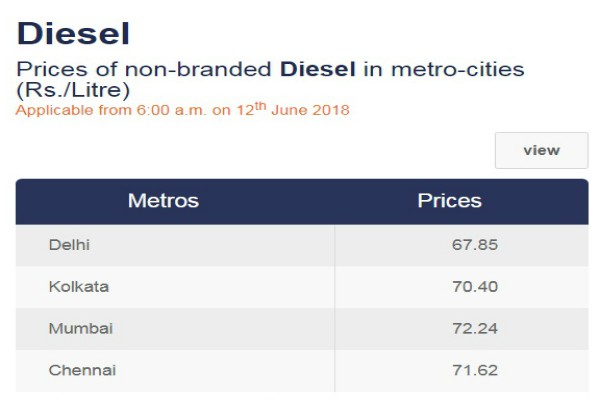Screen dimensions: 600x400
Task: Click the view button
Action: [541, 150]
